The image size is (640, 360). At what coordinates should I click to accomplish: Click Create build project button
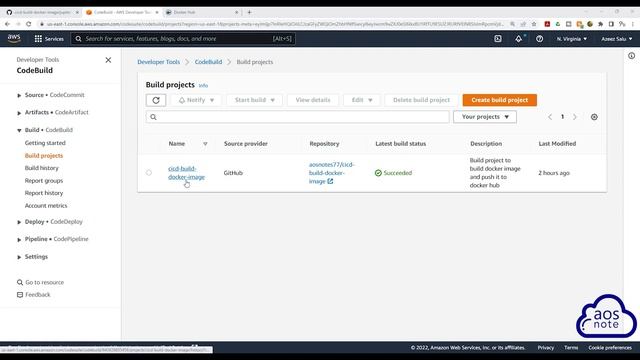pos(500,100)
